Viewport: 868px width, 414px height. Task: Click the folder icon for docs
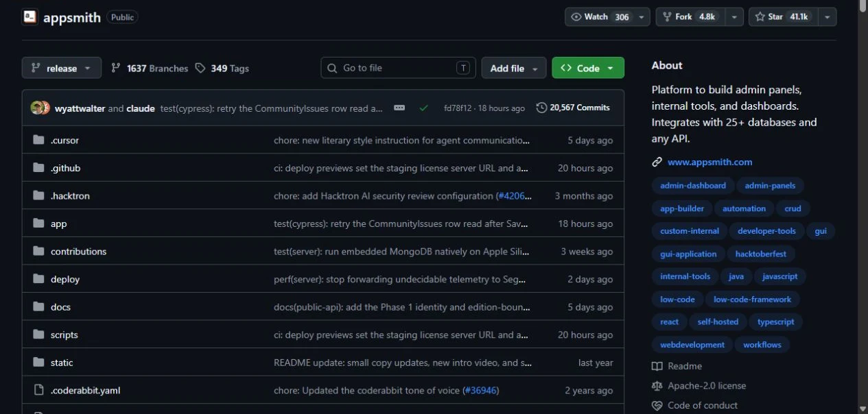click(38, 307)
